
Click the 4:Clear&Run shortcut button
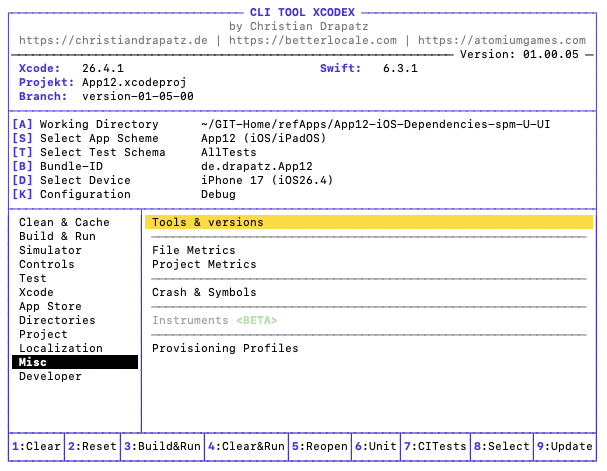(246, 446)
